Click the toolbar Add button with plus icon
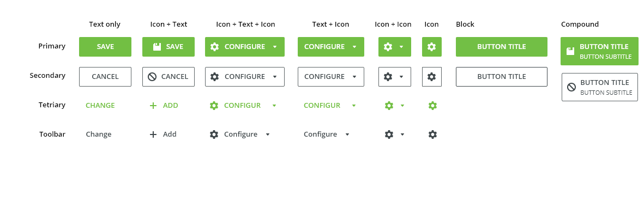The width and height of the screenshot is (644, 202). (x=162, y=134)
